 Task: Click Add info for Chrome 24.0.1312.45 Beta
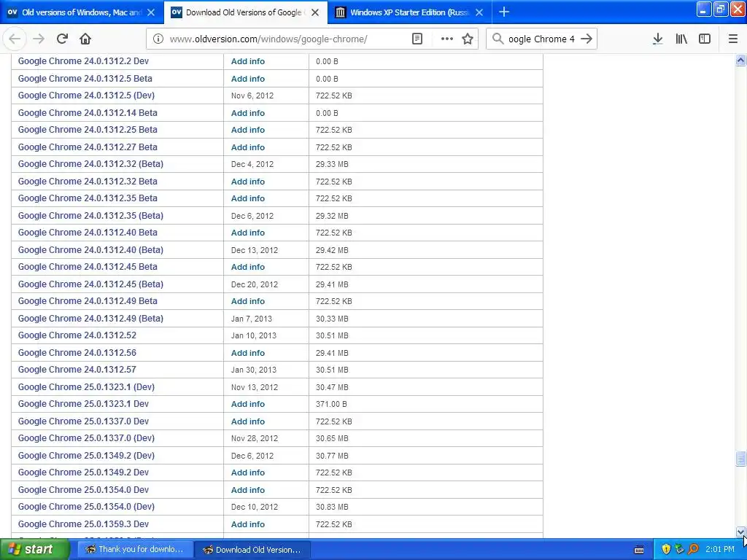tap(248, 267)
